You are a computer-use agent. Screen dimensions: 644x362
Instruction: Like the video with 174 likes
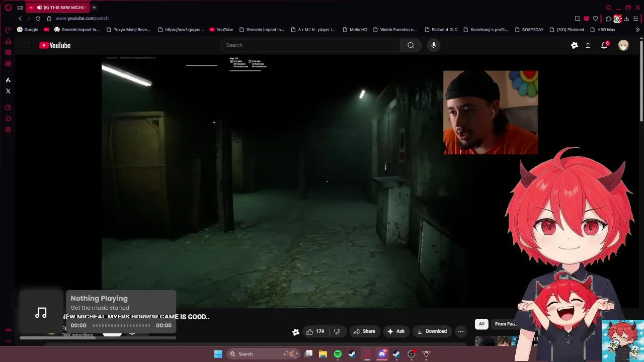tap(315, 331)
